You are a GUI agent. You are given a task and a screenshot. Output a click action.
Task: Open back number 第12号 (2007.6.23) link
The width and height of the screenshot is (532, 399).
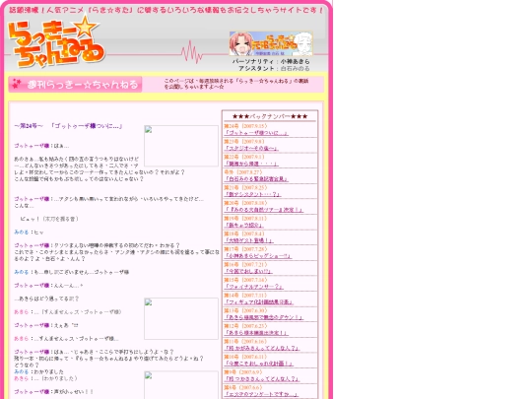[x=256, y=333]
